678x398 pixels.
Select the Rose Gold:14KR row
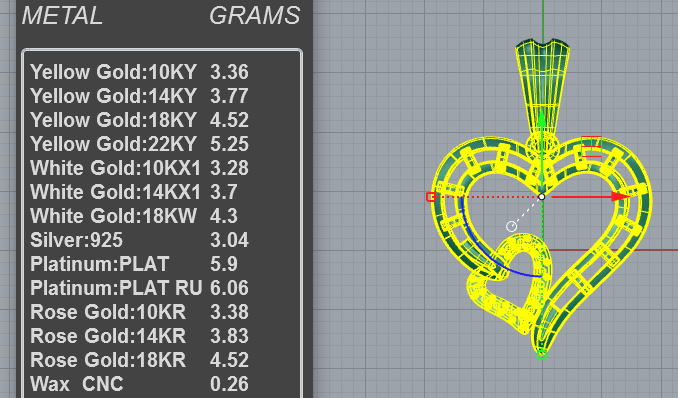tap(139, 336)
